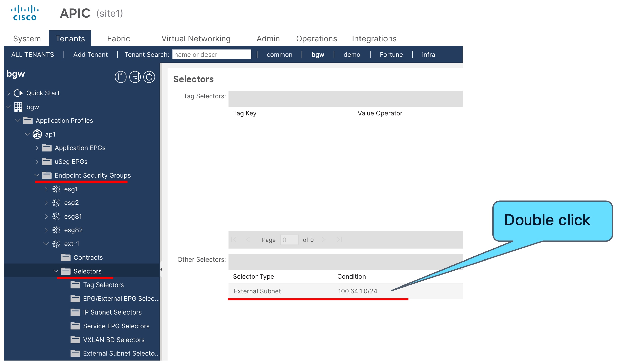The height and width of the screenshot is (364, 617).
Task: Click Endpoint Security Groups folder icon
Action: point(47,175)
